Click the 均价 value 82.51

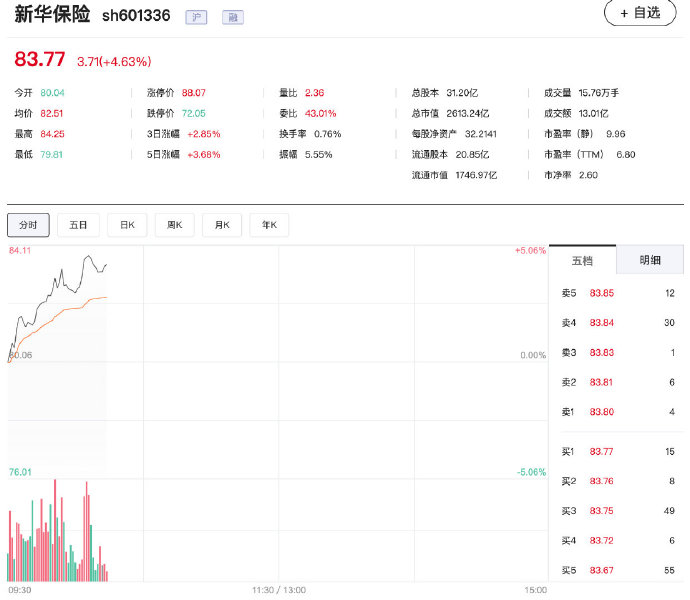pos(51,114)
